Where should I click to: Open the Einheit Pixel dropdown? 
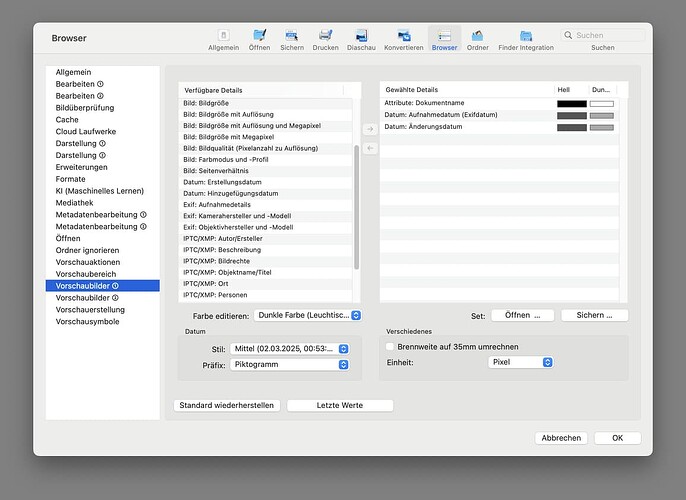(x=521, y=362)
